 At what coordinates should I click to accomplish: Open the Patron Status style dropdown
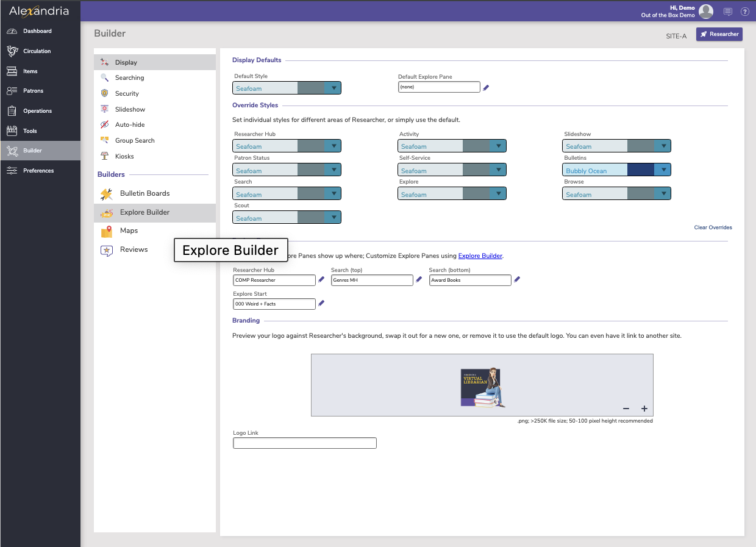(287, 170)
